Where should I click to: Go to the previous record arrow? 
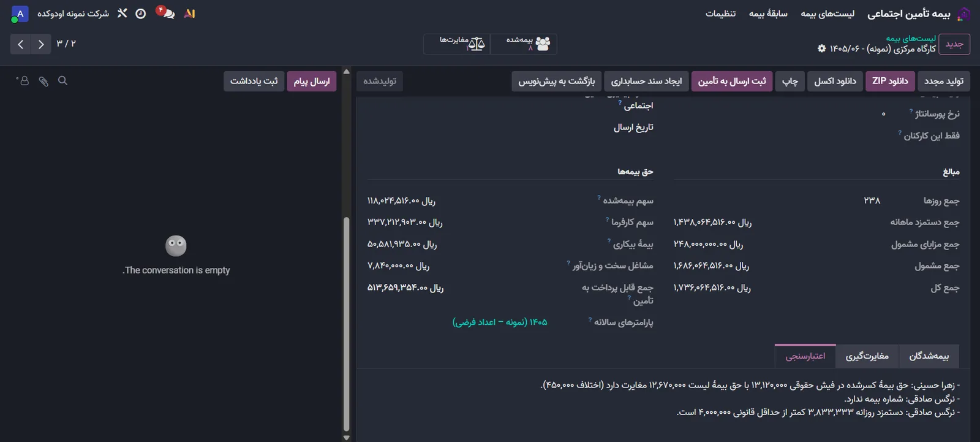(21, 44)
